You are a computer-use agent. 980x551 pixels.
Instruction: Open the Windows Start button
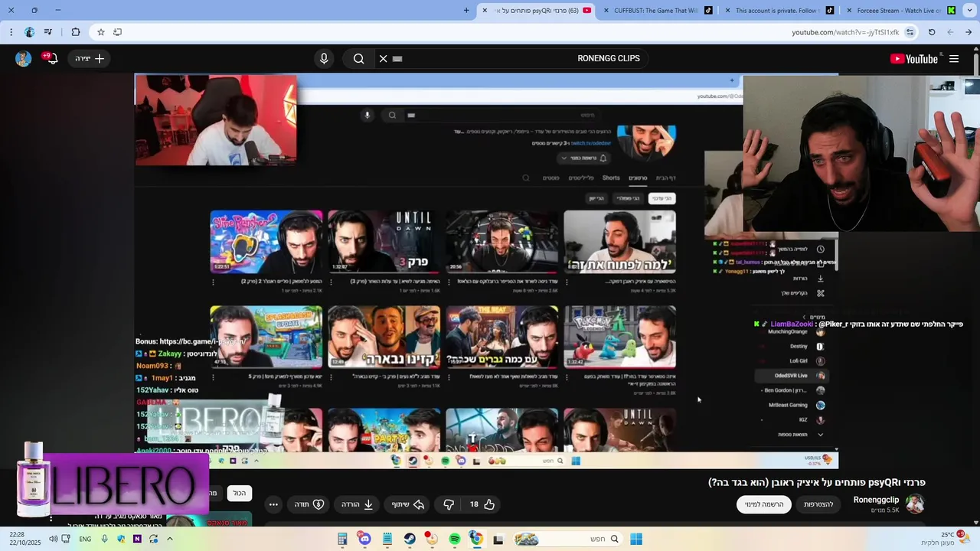(635, 539)
